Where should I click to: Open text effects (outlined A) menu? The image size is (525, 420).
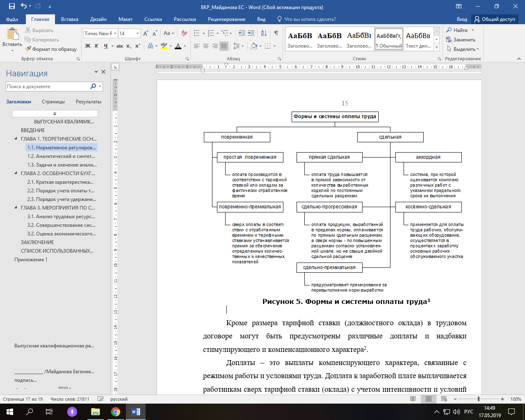pyautogui.click(x=151, y=46)
